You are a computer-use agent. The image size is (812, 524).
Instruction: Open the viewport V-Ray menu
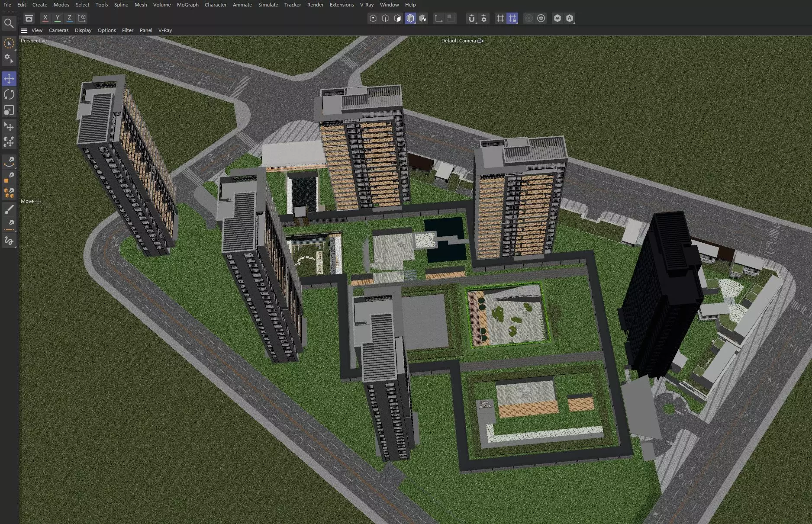point(165,30)
